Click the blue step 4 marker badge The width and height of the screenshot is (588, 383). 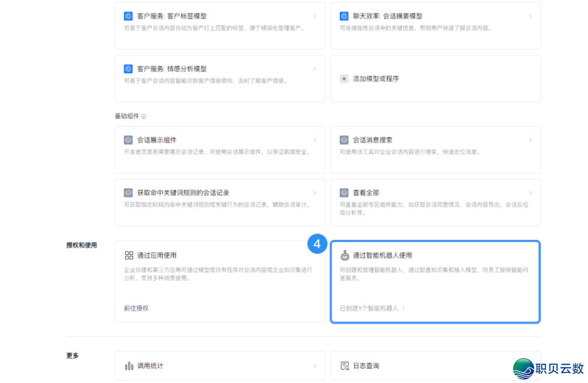tap(317, 244)
